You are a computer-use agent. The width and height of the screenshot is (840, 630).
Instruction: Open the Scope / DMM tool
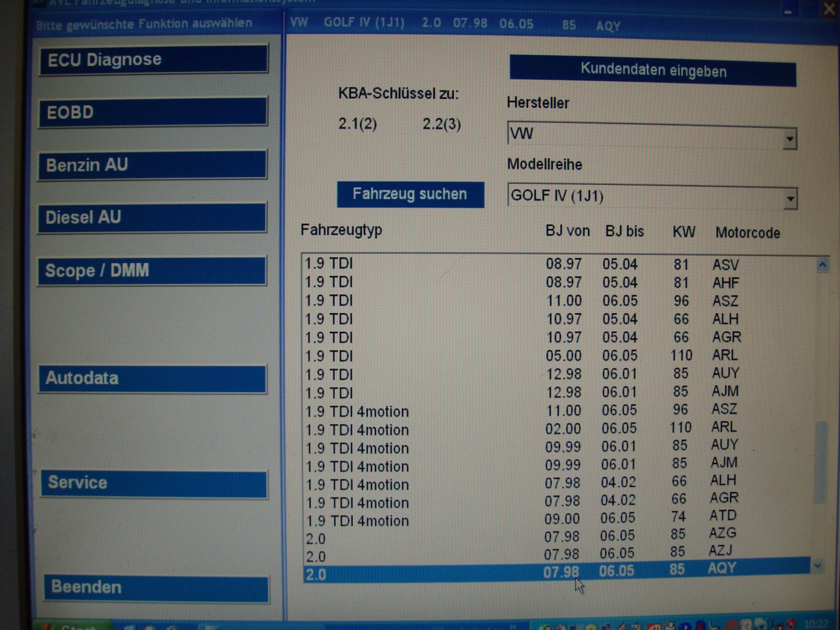pos(152,270)
